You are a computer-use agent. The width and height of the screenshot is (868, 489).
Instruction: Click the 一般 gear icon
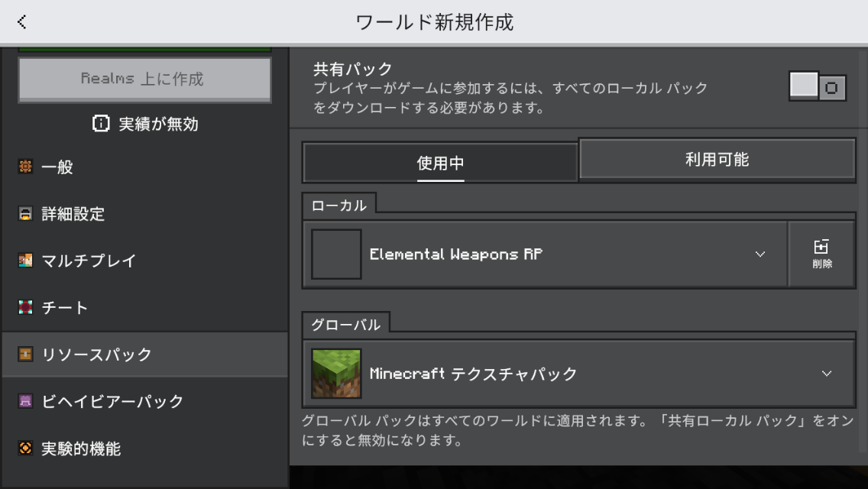tap(25, 166)
